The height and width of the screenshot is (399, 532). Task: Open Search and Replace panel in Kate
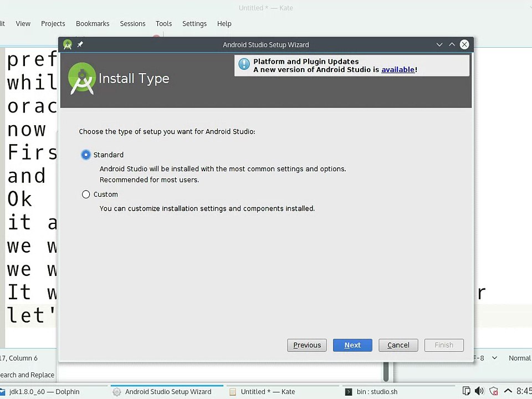[27, 375]
